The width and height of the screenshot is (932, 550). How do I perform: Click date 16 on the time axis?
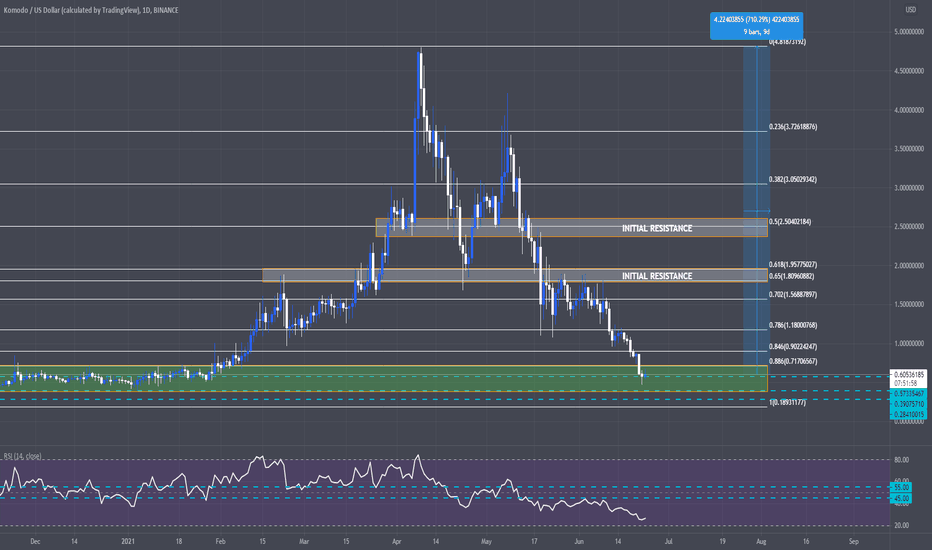[806, 541]
